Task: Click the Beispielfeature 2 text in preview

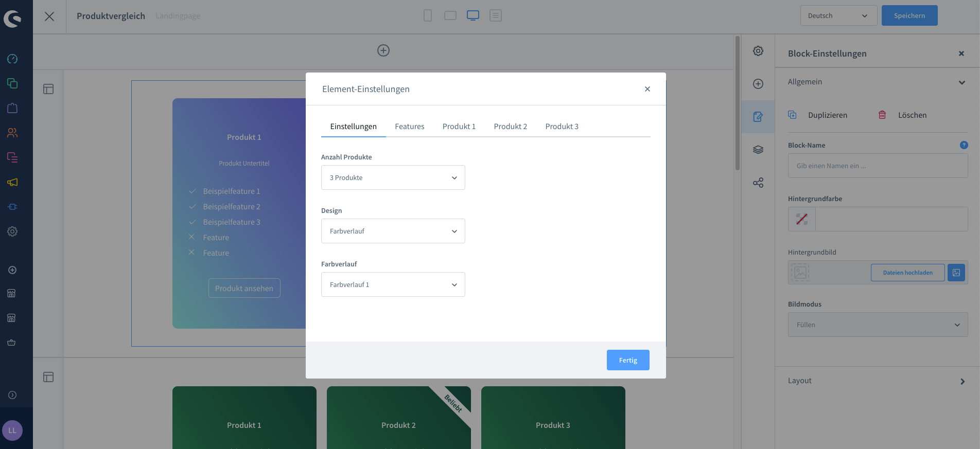Action: [x=232, y=207]
